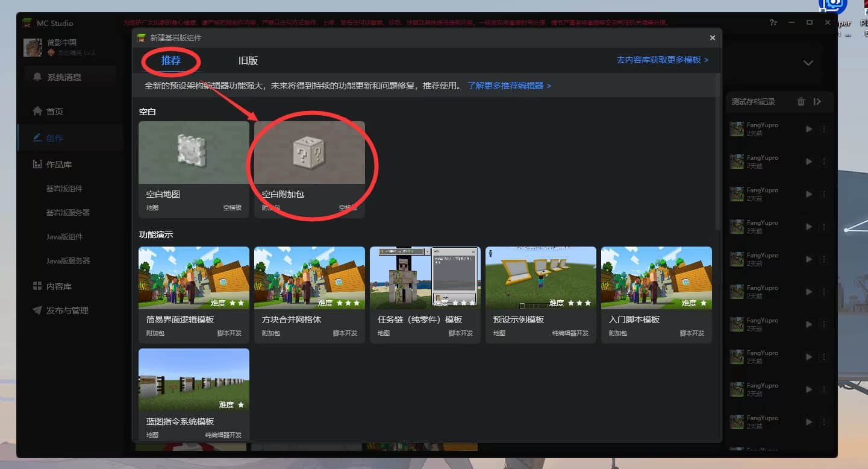
Task: Click MC Studio user avatar
Action: coord(33,48)
